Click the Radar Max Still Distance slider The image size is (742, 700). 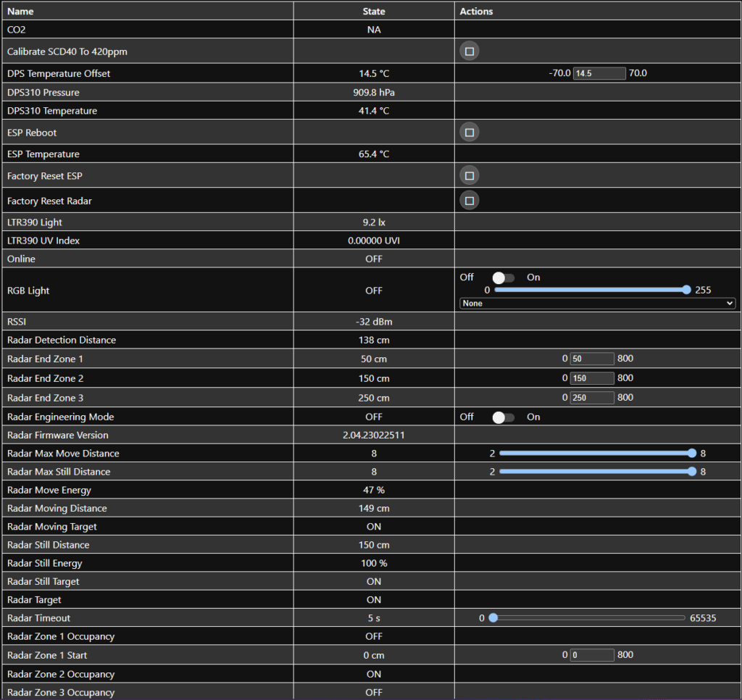[597, 472]
